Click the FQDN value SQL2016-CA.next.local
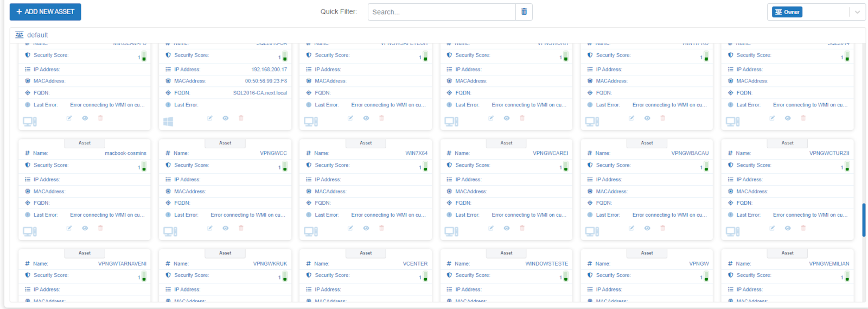The width and height of the screenshot is (868, 309). (x=260, y=93)
